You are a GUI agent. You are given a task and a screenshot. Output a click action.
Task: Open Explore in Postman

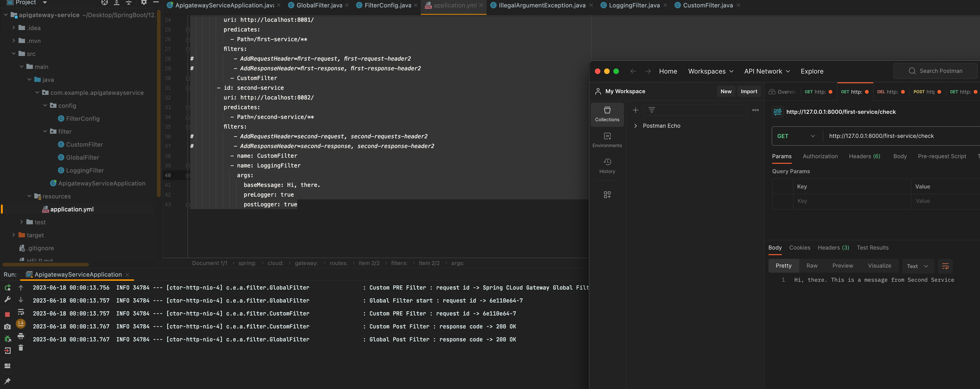812,71
